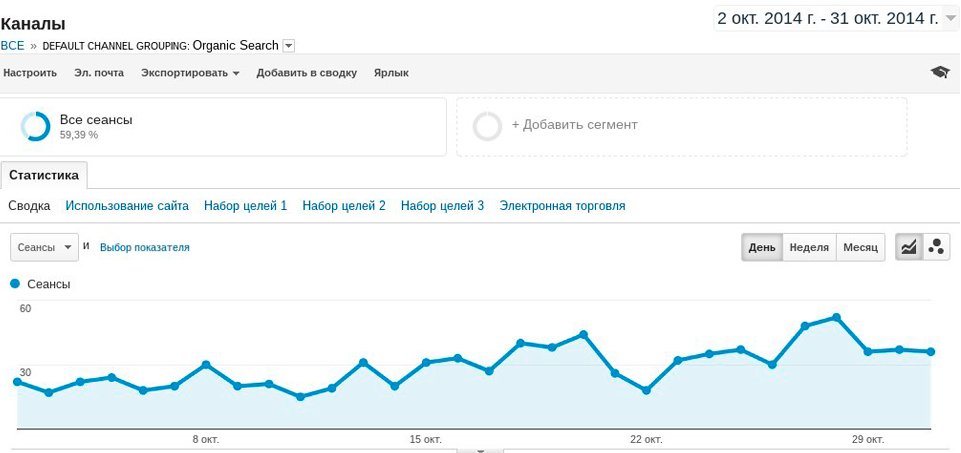
Task: Switch to Набор целей 1 view
Action: coord(245,206)
